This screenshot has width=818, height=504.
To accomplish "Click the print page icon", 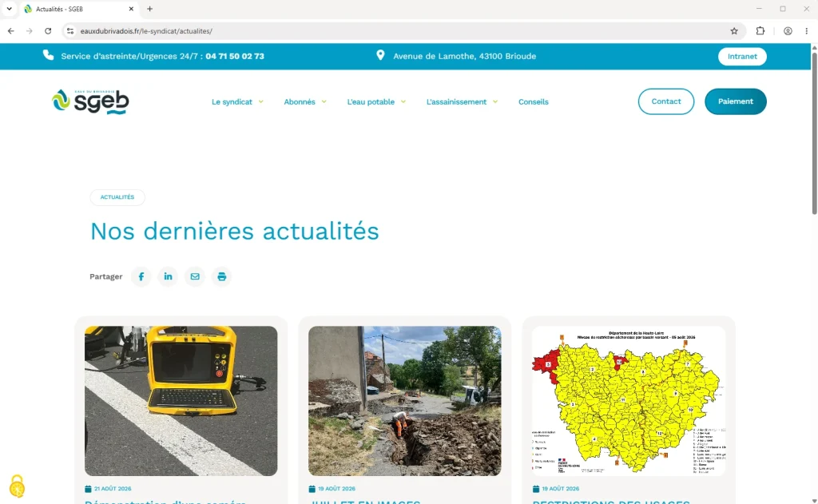I will (x=222, y=276).
